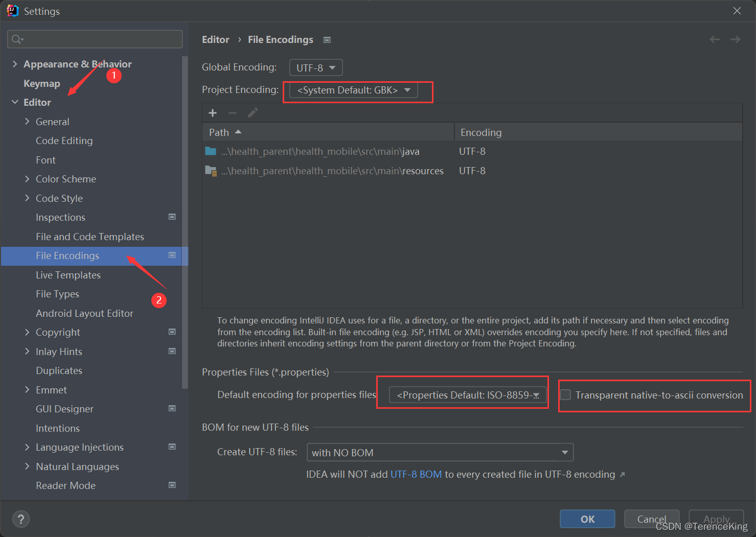Screen dimensions: 756x537
Task: Click the forward navigation arrow
Action: click(x=735, y=39)
